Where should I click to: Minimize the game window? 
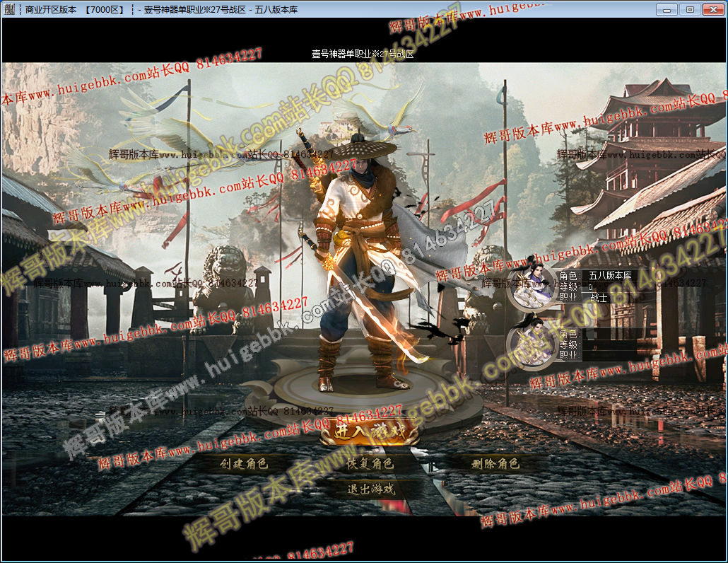667,9
